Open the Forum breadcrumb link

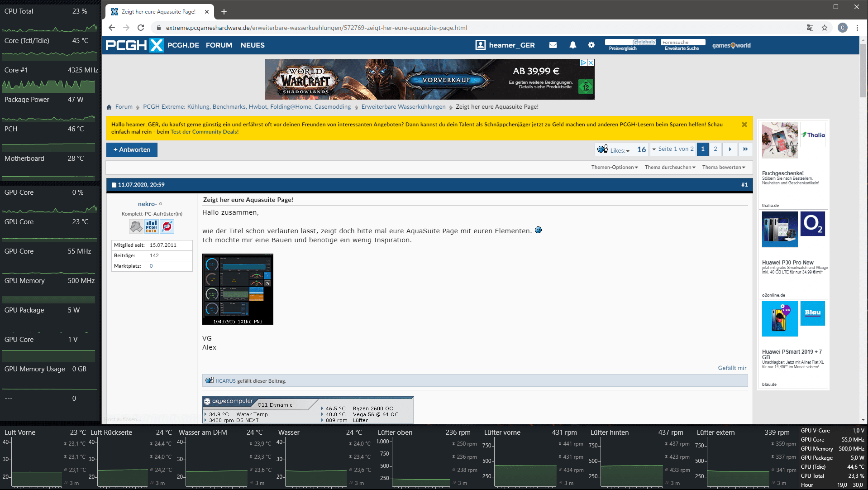click(124, 107)
